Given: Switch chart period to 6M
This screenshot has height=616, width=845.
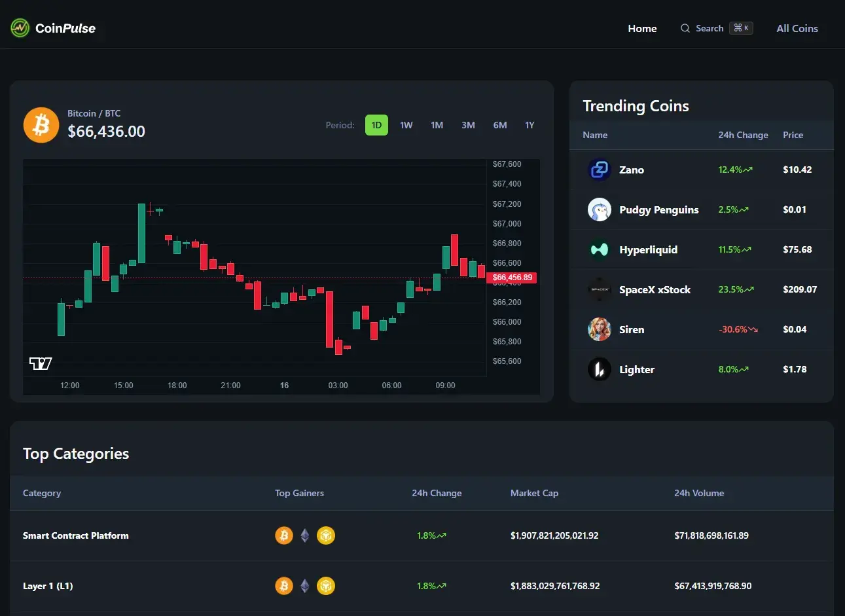Looking at the screenshot, I should 500,125.
